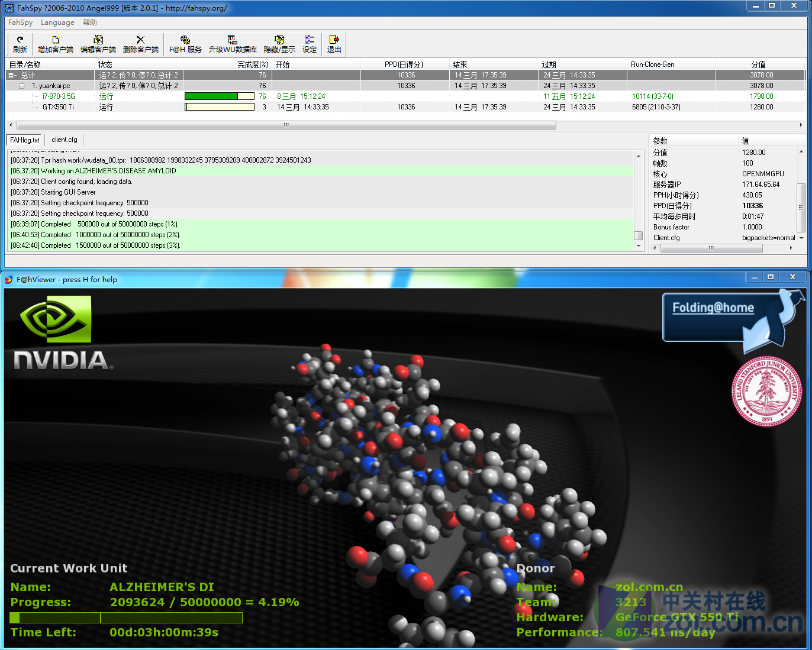812x650 pixels.
Task: Select the Client.cfg parameter row
Action: pos(723,238)
